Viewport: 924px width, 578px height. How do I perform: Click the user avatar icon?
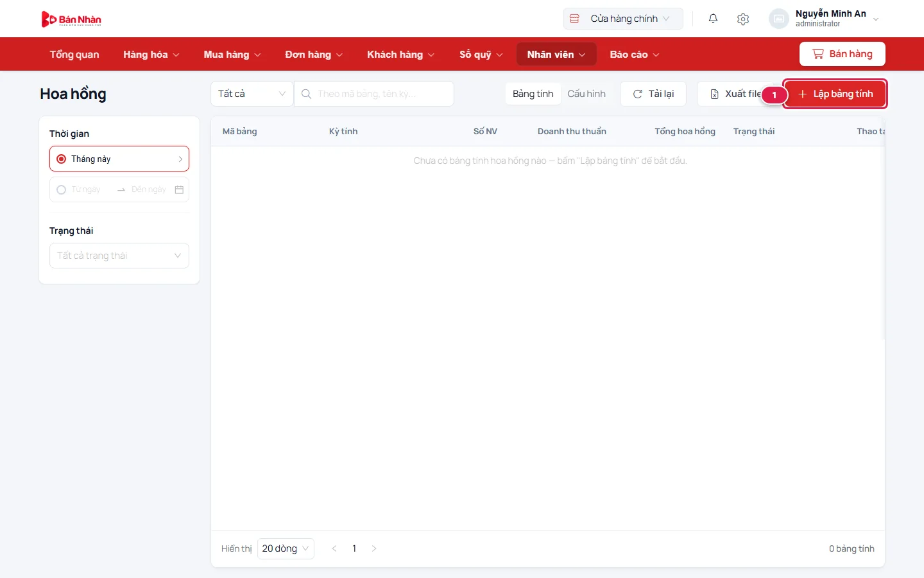pos(778,19)
